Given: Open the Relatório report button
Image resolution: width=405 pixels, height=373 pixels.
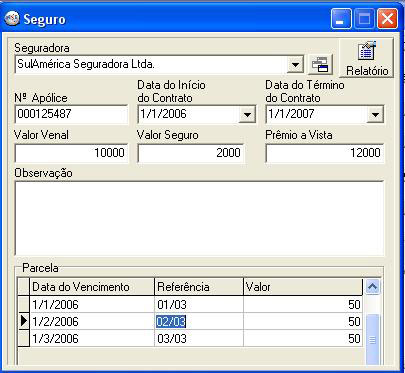Looking at the screenshot, I should click(366, 58).
